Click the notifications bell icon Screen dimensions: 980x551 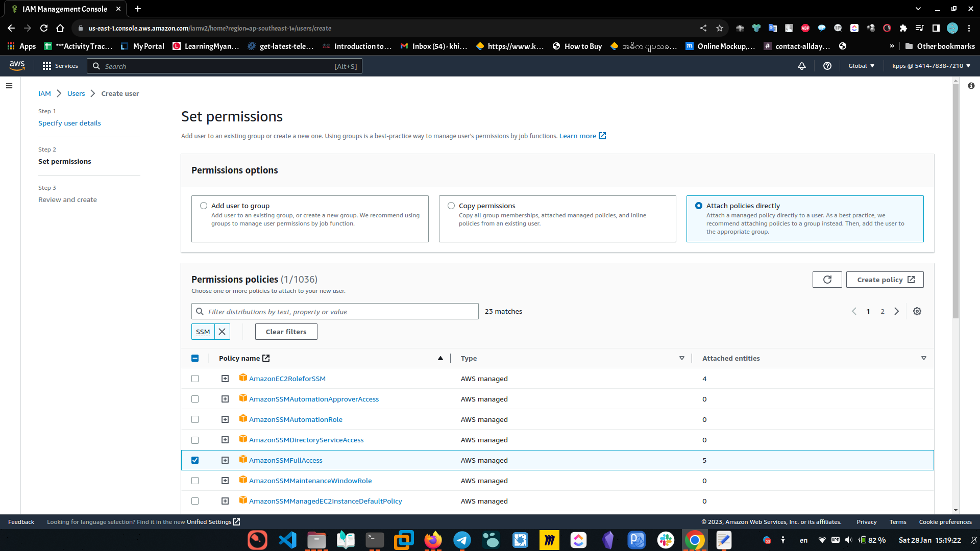tap(802, 66)
